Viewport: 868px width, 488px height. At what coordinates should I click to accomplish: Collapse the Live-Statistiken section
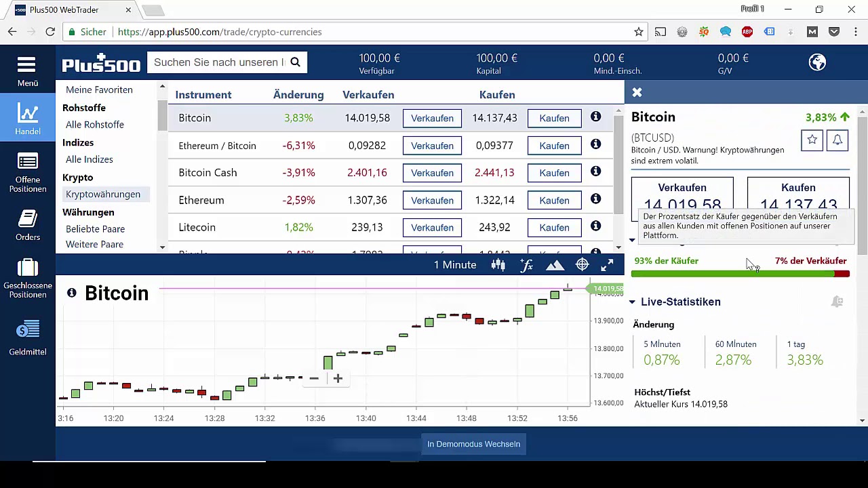click(632, 302)
